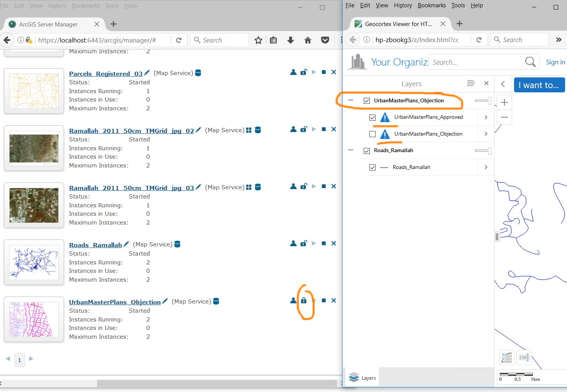Zoom out on the Geocortex map
This screenshot has height=392, width=567.
(504, 117)
